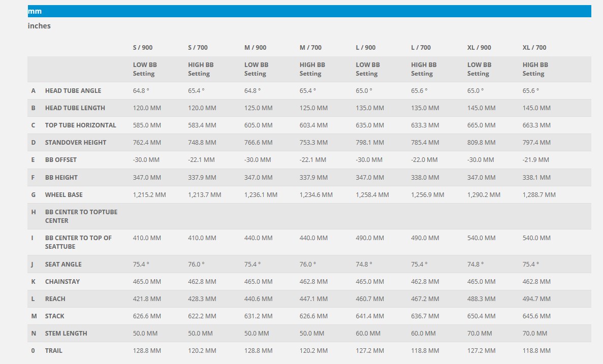Click the L / 700 column header

point(421,48)
